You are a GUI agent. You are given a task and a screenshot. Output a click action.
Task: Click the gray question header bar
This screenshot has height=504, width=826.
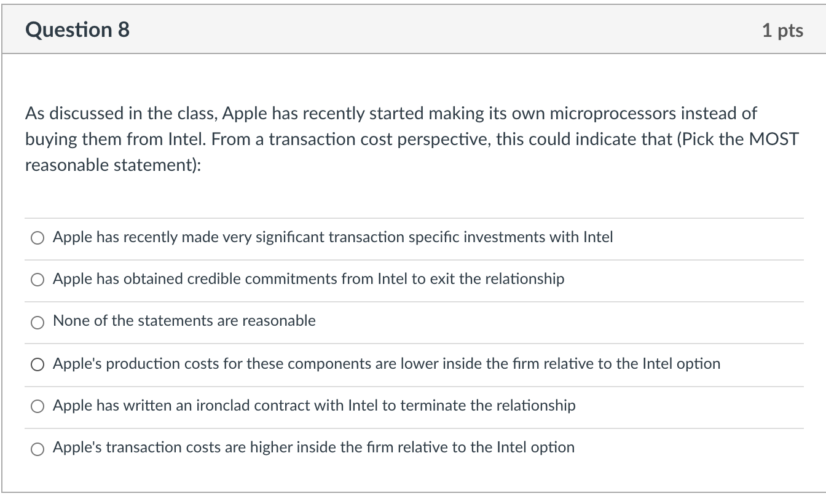413,28
